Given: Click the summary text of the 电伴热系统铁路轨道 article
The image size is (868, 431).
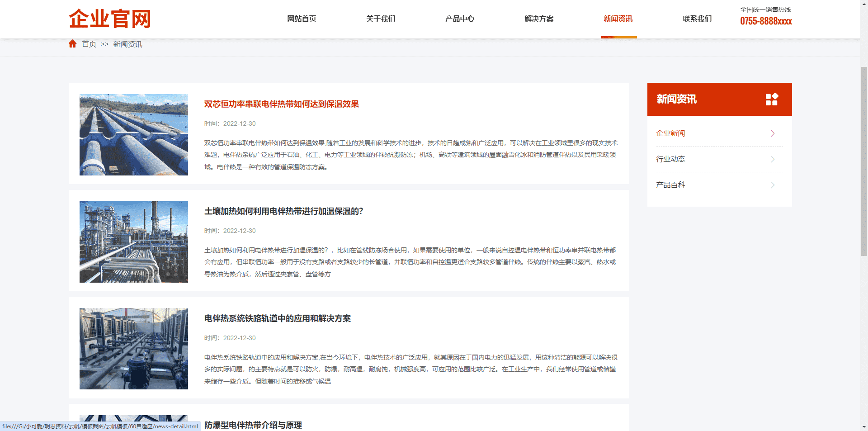Looking at the screenshot, I should pyautogui.click(x=410, y=369).
